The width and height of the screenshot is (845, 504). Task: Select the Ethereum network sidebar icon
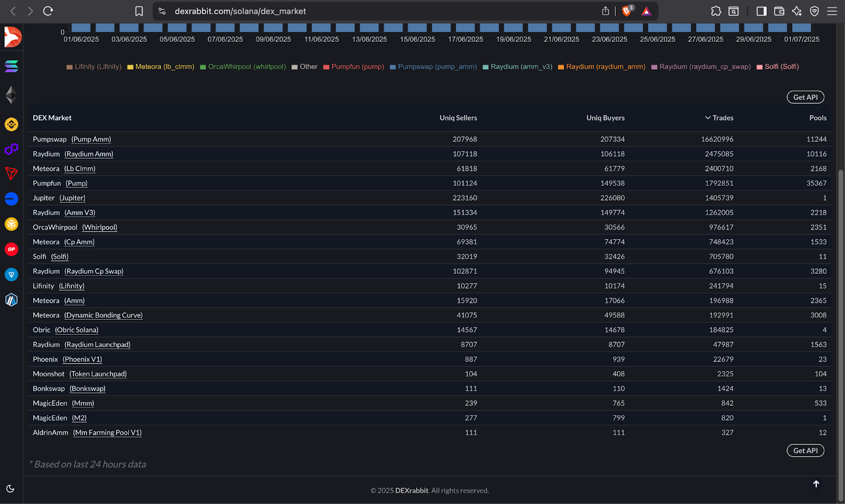click(11, 95)
